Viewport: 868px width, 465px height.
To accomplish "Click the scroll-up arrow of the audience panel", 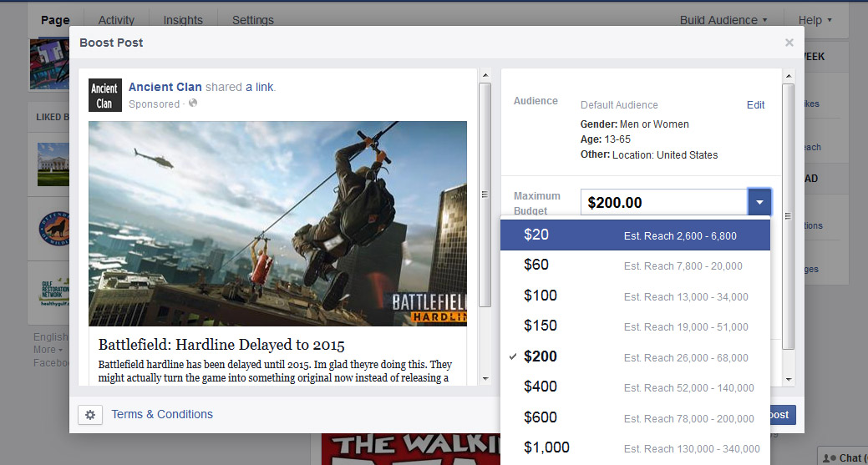I will click(789, 75).
